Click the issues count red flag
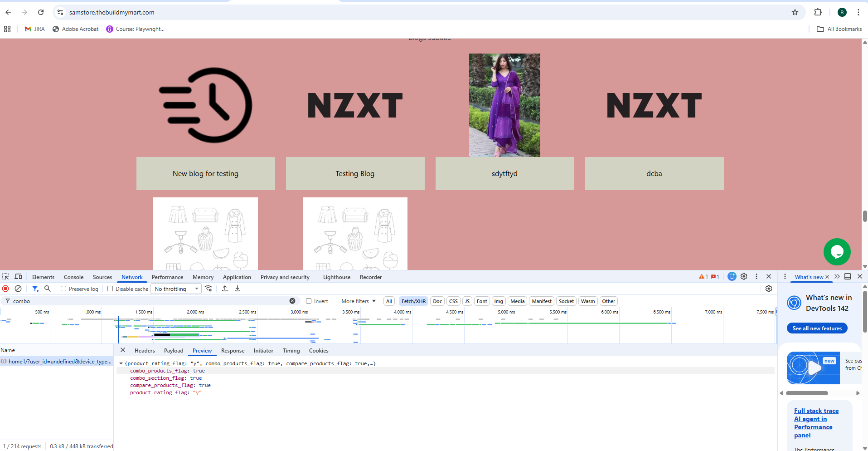This screenshot has width=868, height=451. click(715, 277)
